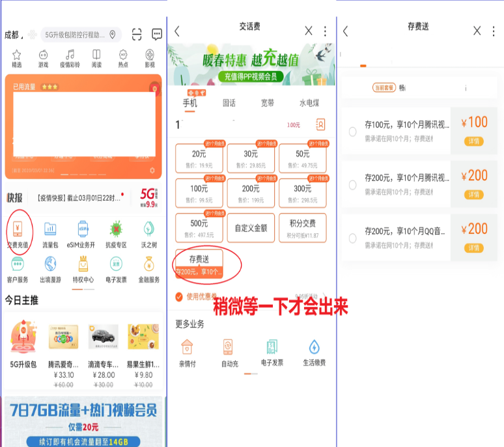Open the messages chat bubble icon
The height and width of the screenshot is (447, 504).
click(157, 35)
